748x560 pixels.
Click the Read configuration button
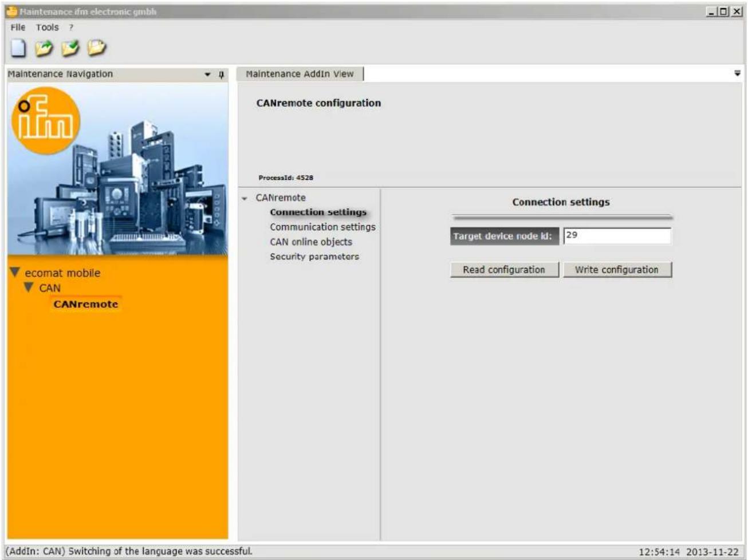(x=504, y=270)
